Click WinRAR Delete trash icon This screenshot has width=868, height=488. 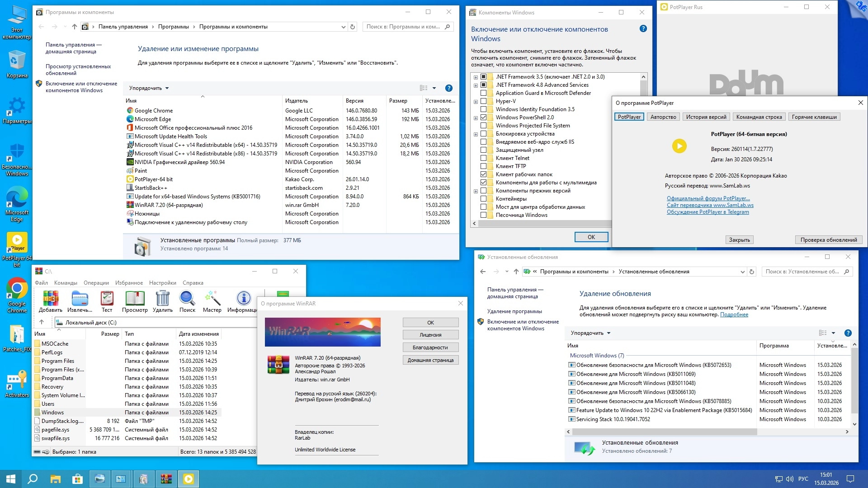point(162,299)
